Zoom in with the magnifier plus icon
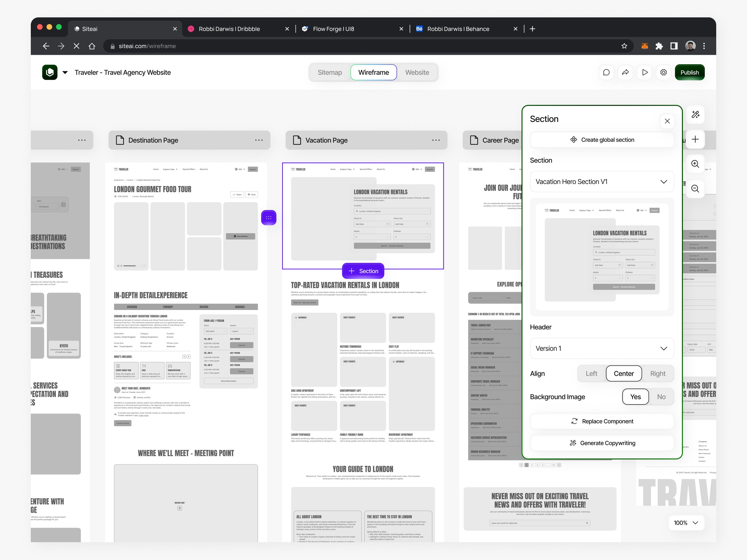Viewport: 747px width, 560px height. 695,164
